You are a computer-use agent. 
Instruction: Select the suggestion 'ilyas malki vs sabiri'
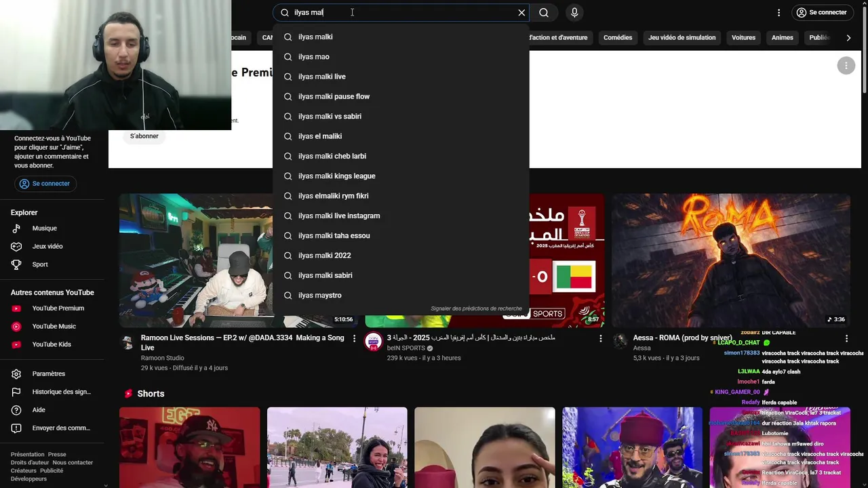click(x=401, y=117)
